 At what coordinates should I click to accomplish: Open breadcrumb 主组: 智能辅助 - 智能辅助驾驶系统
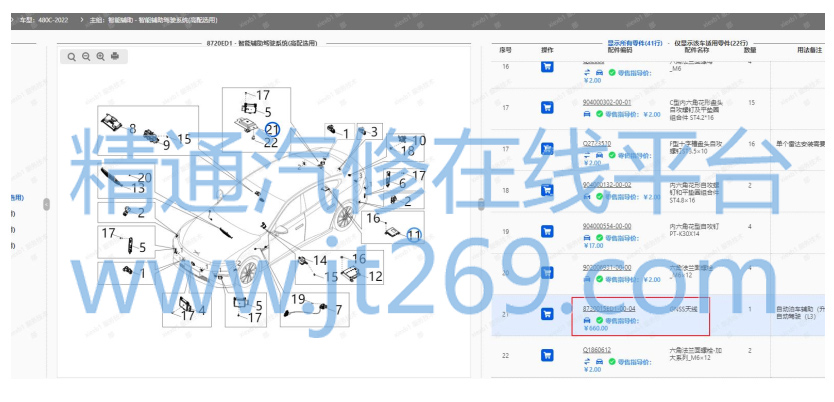154,20
